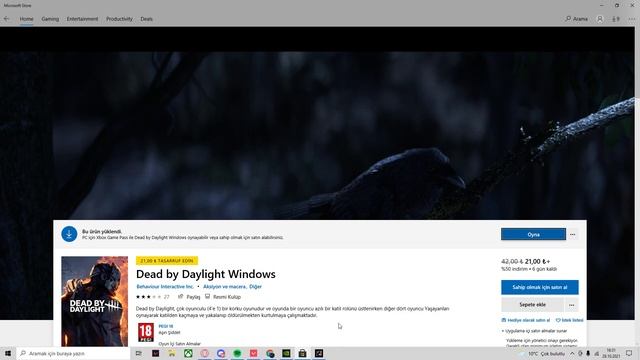The image size is (640, 360).
Task: Click the Oyna button to play
Action: point(533,235)
